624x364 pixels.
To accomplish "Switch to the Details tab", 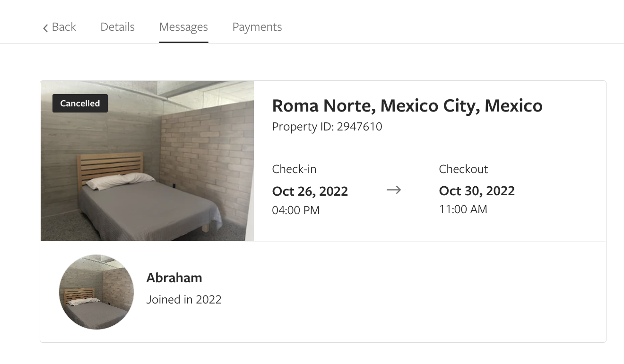I will pos(118,27).
